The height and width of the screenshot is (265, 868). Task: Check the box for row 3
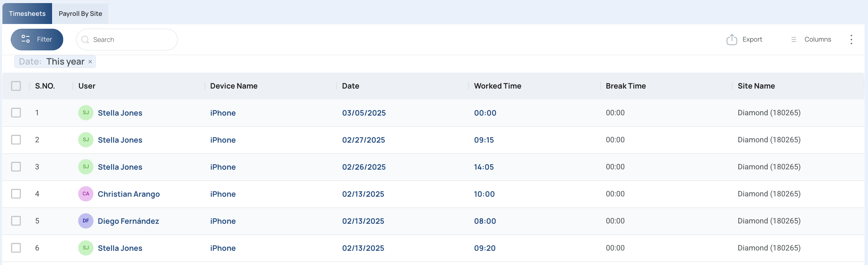click(x=16, y=167)
